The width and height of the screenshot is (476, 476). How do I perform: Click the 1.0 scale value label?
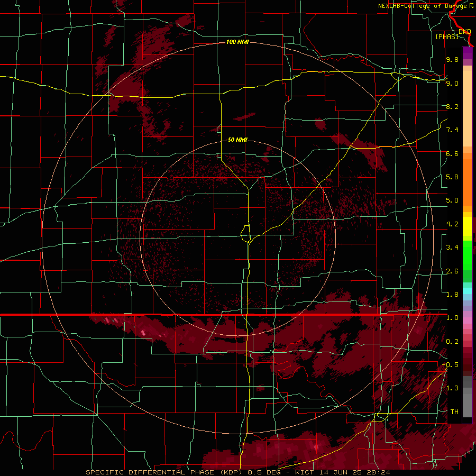click(452, 318)
